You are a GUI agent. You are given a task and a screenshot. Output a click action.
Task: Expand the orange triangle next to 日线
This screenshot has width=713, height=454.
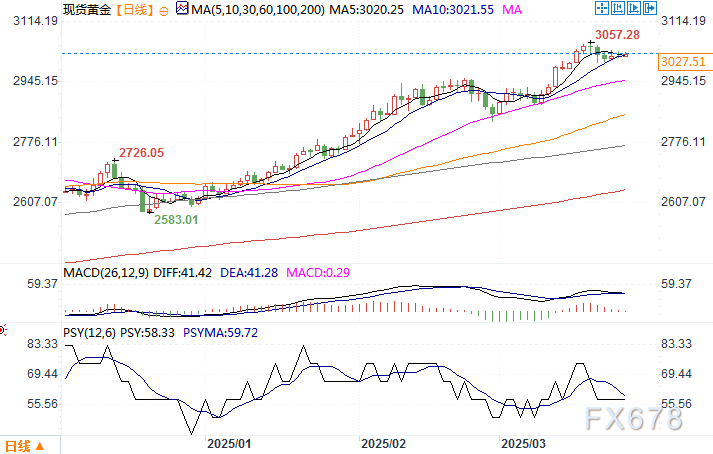(40, 446)
